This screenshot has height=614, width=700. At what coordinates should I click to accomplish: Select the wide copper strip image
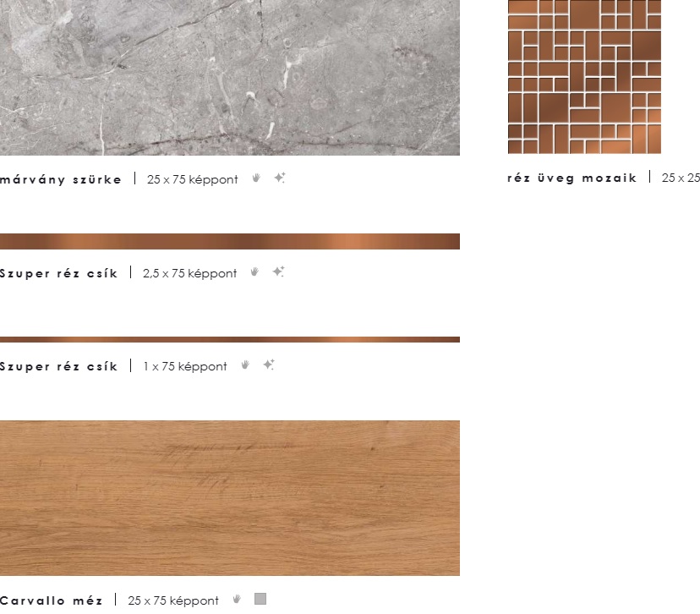pos(230,241)
